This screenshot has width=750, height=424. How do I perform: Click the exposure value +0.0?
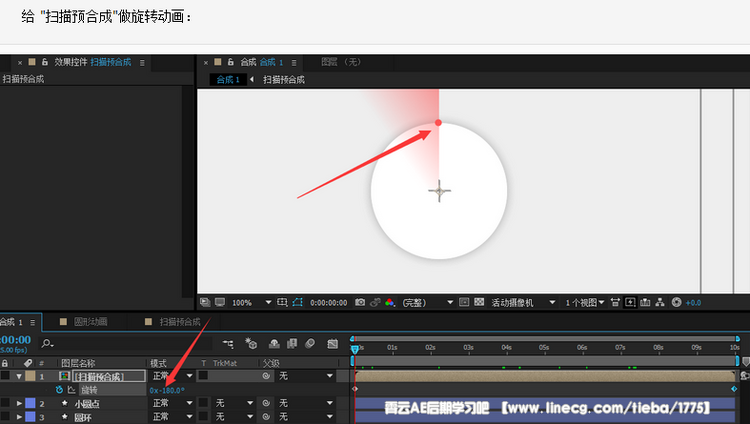coord(693,302)
